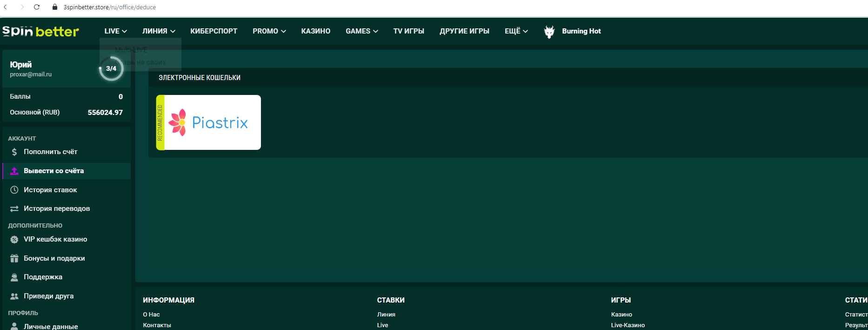Click the Основной (RUB) balance value 556024.97
Image resolution: width=868 pixels, height=330 pixels.
click(105, 112)
